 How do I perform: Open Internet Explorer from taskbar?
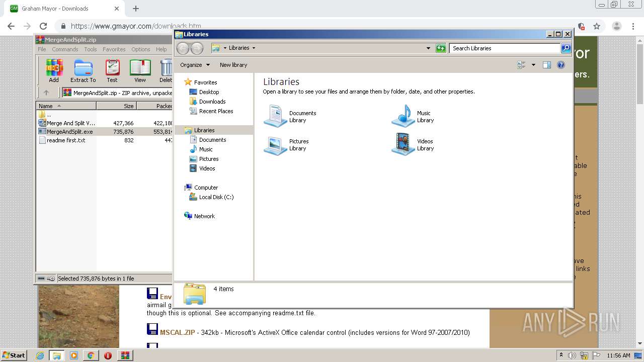40,355
